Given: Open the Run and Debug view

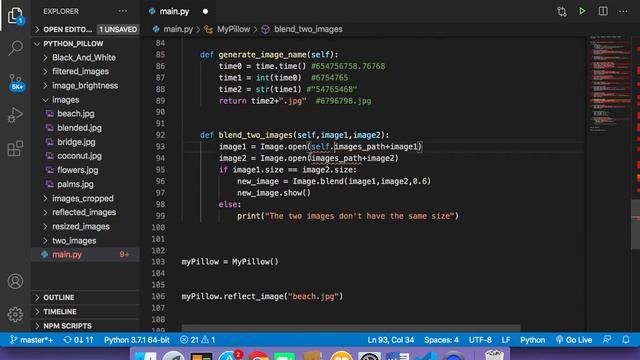Looking at the screenshot, I should [x=15, y=115].
